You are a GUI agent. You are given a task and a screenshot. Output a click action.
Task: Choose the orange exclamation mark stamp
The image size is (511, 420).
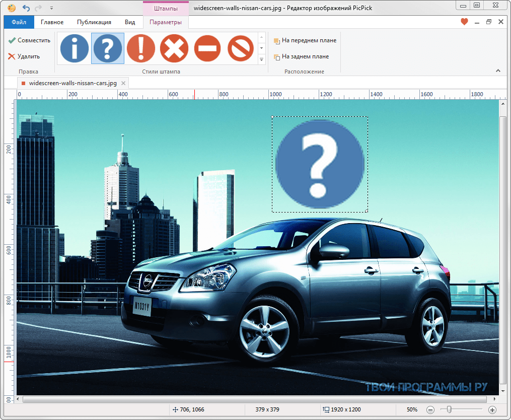point(141,48)
